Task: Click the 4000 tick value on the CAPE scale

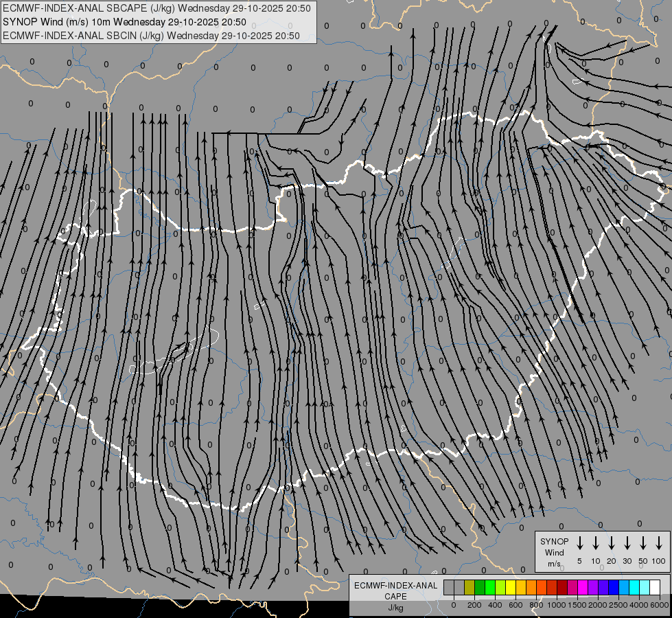Action: 639,605
